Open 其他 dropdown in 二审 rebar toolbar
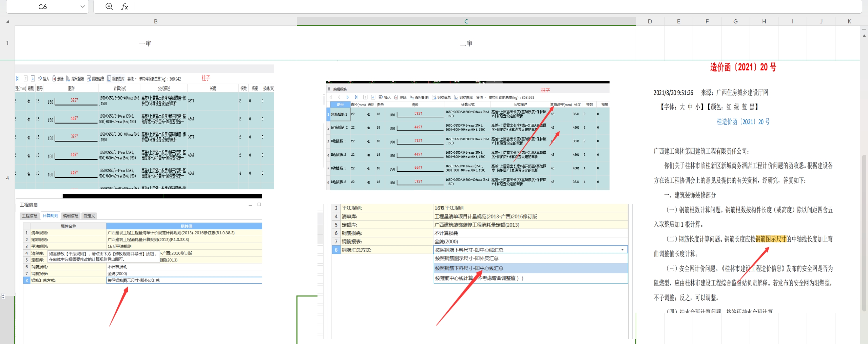This screenshot has height=344, width=868. point(481,97)
